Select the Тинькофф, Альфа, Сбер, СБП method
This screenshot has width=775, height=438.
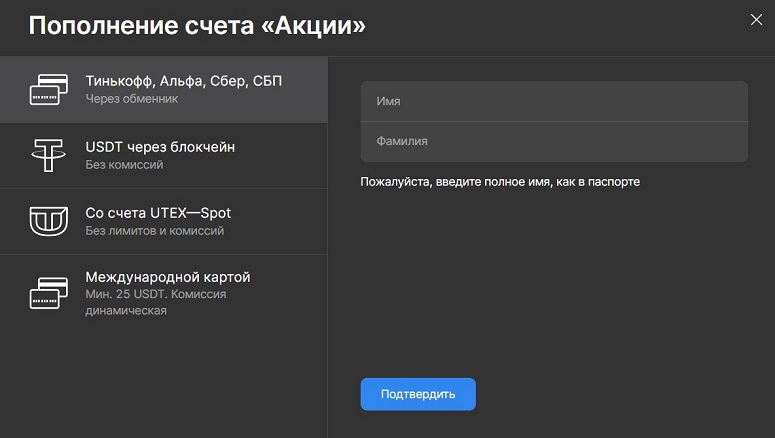coord(164,89)
